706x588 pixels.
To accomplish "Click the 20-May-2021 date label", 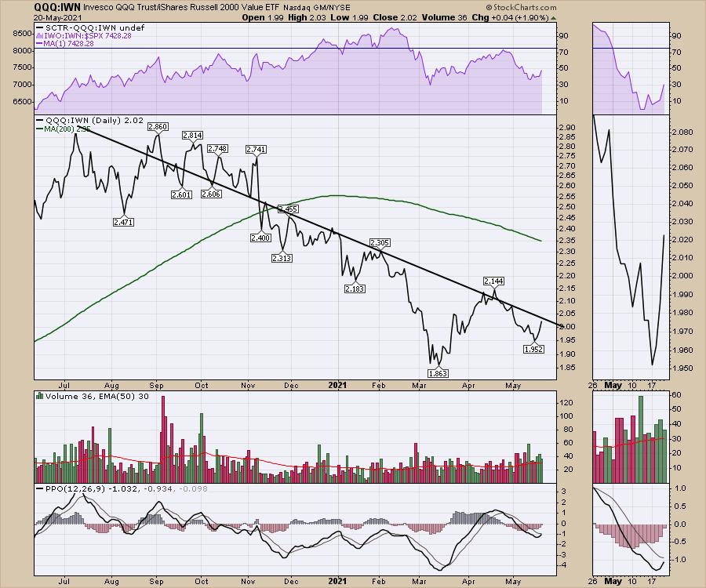I will point(57,18).
